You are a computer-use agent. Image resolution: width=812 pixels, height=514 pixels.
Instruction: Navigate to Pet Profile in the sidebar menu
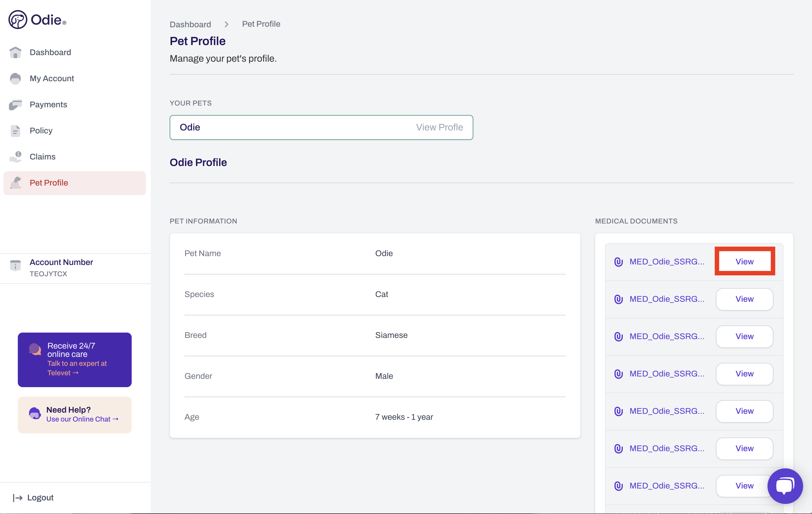point(49,183)
